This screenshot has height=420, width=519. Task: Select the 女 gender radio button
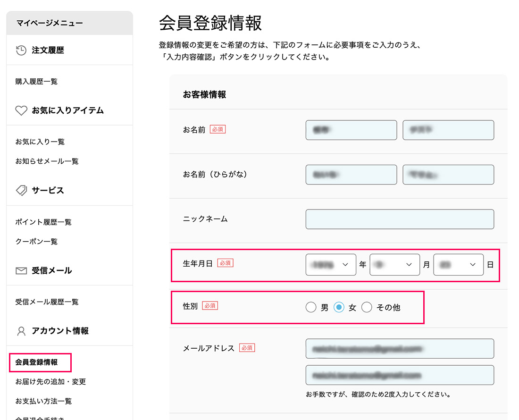339,308
